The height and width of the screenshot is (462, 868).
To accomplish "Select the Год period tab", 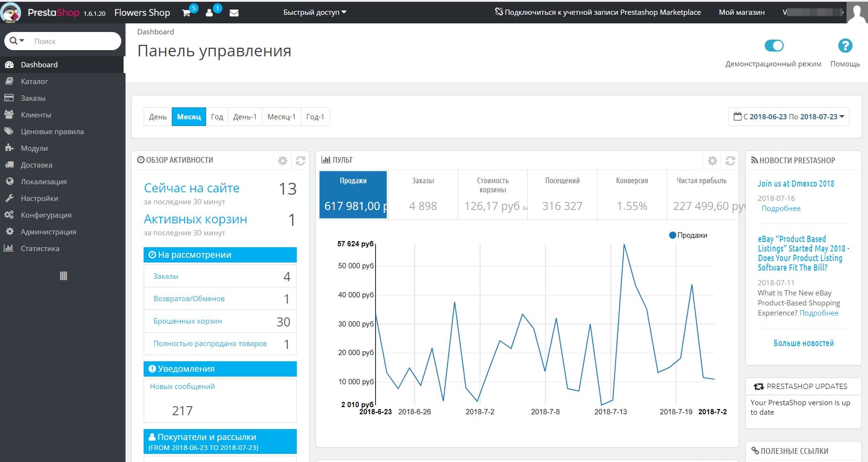I will pyautogui.click(x=217, y=116).
